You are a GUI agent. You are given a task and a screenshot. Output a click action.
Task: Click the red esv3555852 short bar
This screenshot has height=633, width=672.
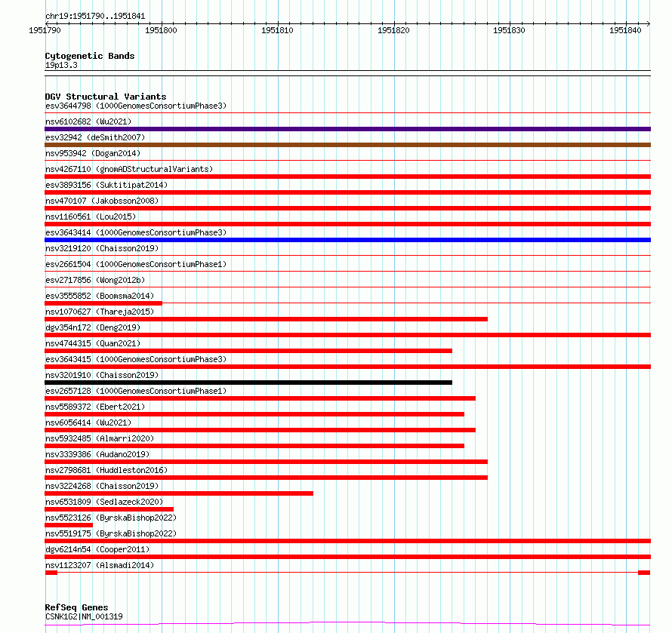(103, 303)
